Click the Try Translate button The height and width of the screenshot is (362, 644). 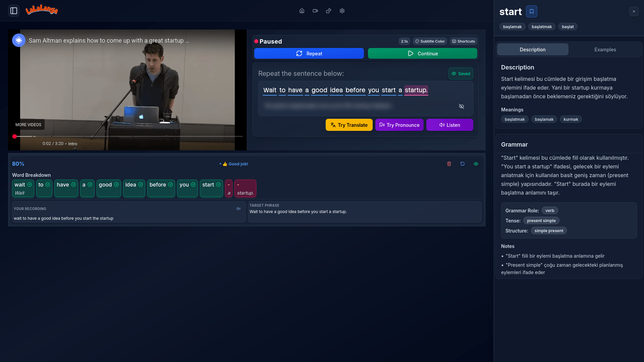coord(349,125)
